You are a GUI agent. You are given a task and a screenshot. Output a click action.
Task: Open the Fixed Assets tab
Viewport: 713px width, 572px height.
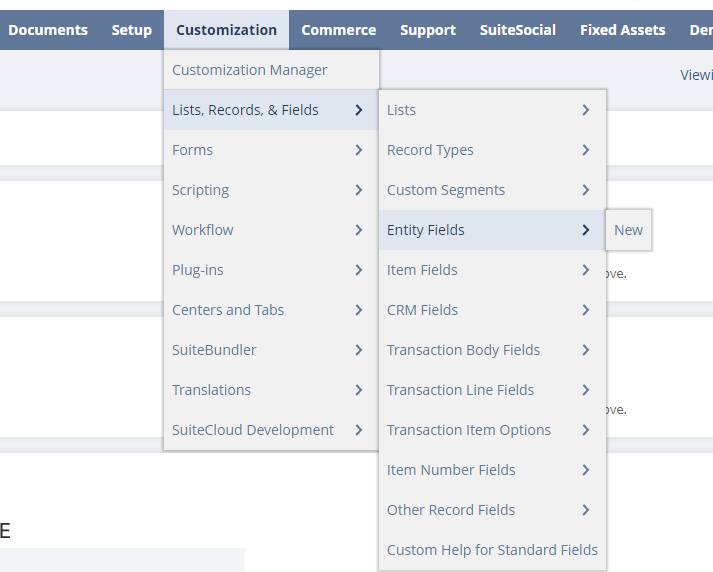click(x=623, y=30)
